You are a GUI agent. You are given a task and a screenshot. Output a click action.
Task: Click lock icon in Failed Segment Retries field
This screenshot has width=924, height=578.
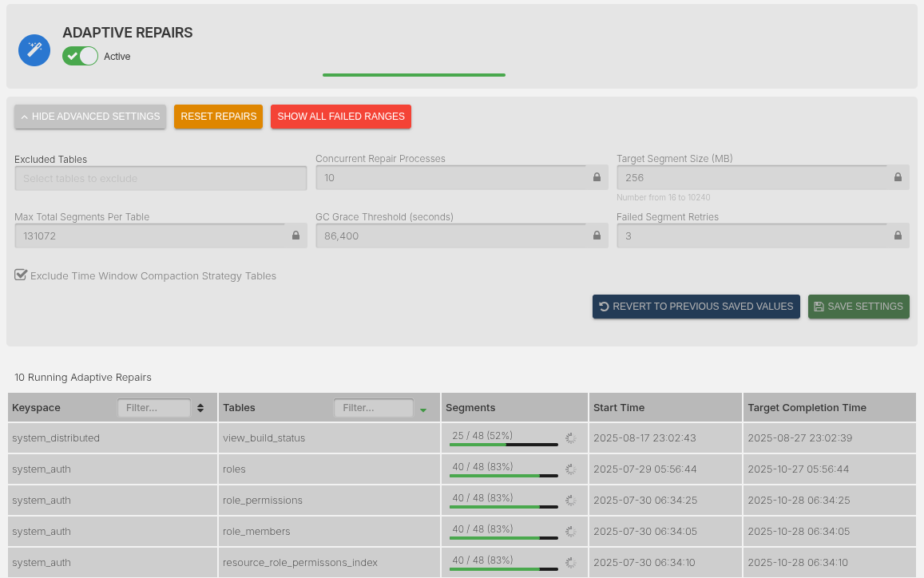tap(898, 236)
